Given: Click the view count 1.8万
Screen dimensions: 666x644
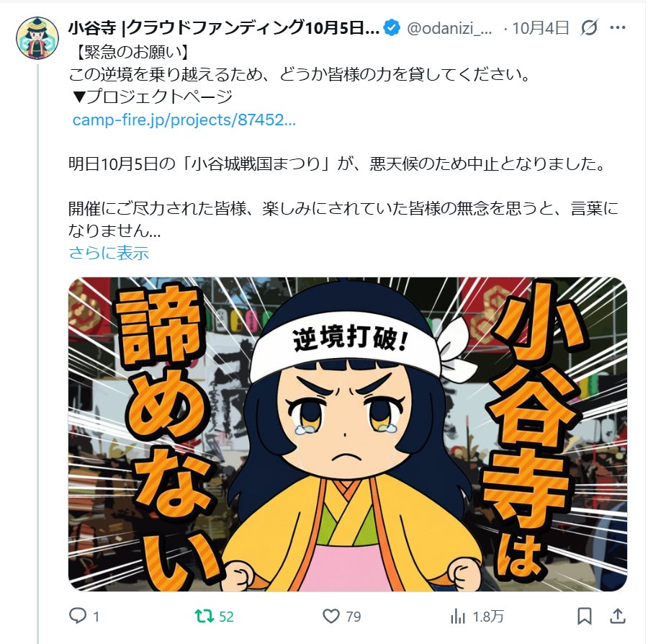Looking at the screenshot, I should [x=488, y=617].
